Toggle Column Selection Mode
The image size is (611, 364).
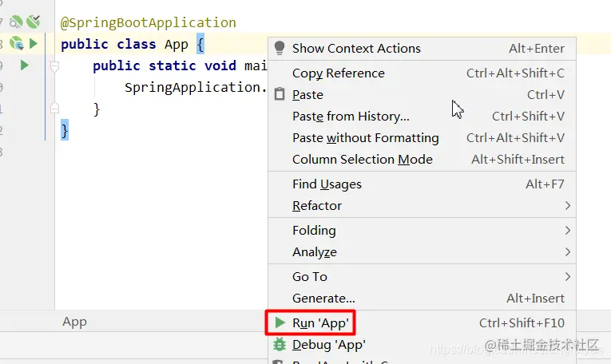pos(422,159)
